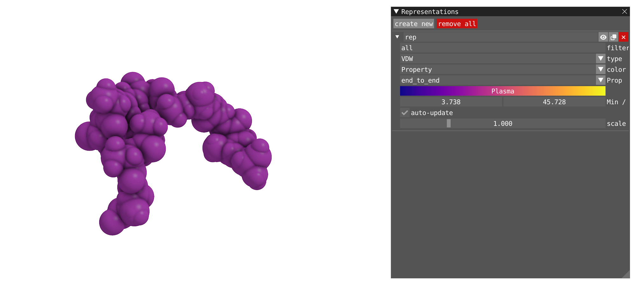The height and width of the screenshot is (286, 644).
Task: Collapse the Representations panel header triangle
Action: pos(396,11)
